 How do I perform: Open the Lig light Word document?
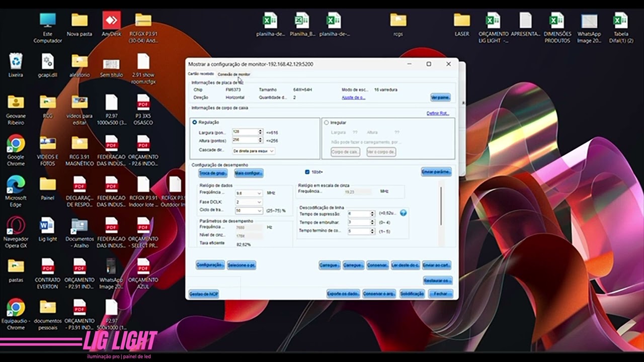pyautogui.click(x=48, y=229)
